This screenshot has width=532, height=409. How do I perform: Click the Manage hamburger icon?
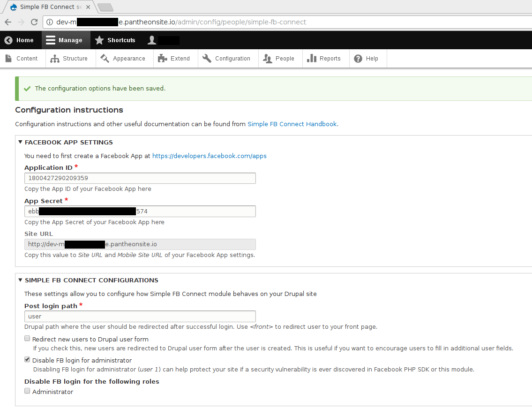coord(51,40)
